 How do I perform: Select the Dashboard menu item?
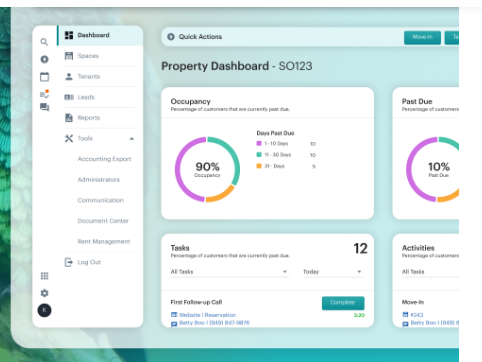(100, 35)
